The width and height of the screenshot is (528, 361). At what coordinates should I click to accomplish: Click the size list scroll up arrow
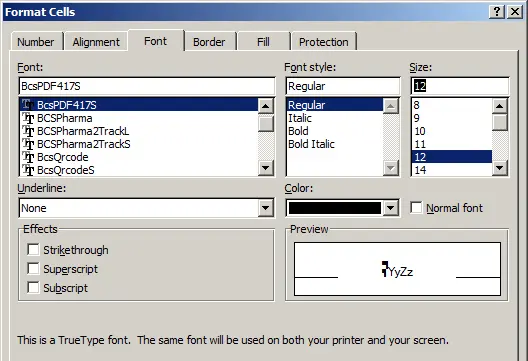tap(500, 106)
